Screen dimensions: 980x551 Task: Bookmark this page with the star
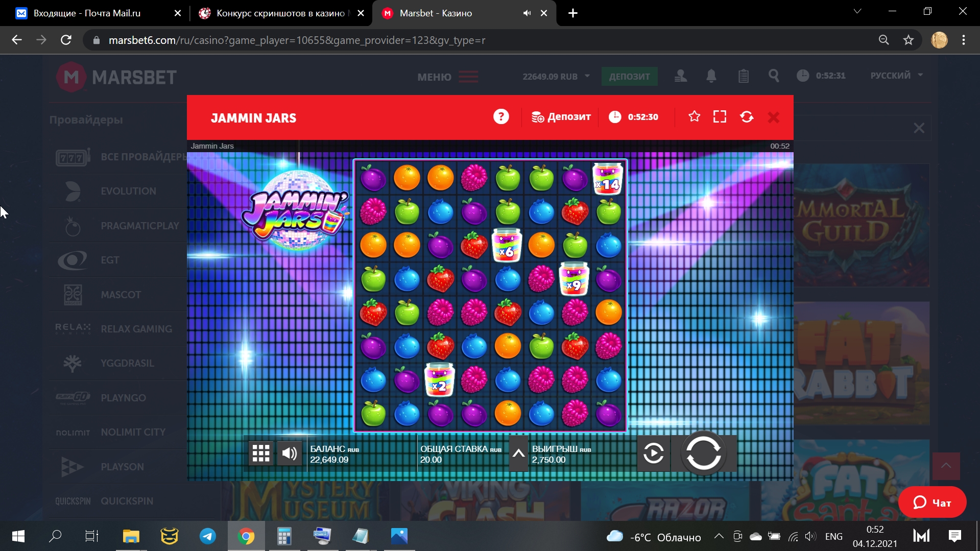[x=908, y=40]
